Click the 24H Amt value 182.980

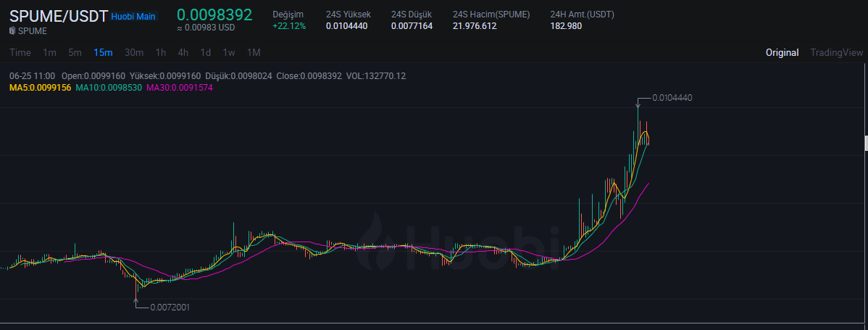click(566, 25)
